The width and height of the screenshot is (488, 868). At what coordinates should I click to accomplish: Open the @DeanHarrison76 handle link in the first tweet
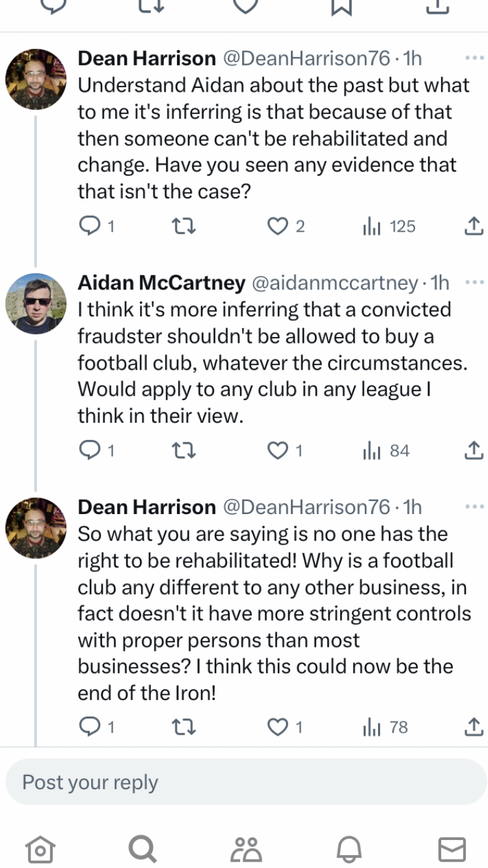306,59
